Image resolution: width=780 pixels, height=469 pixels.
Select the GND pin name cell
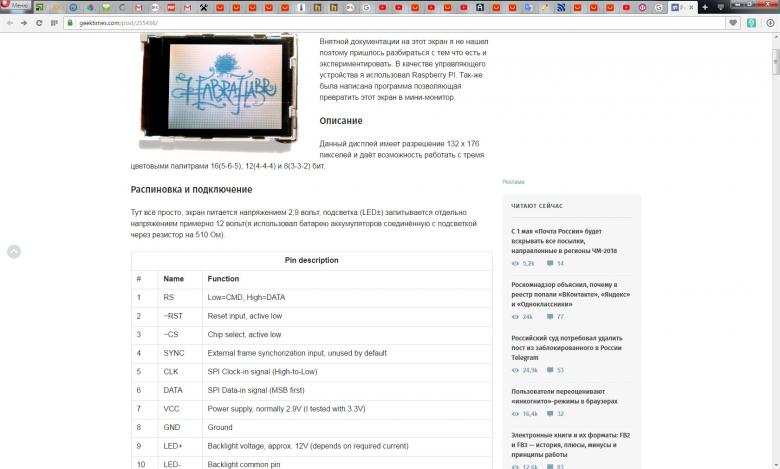[x=180, y=427]
